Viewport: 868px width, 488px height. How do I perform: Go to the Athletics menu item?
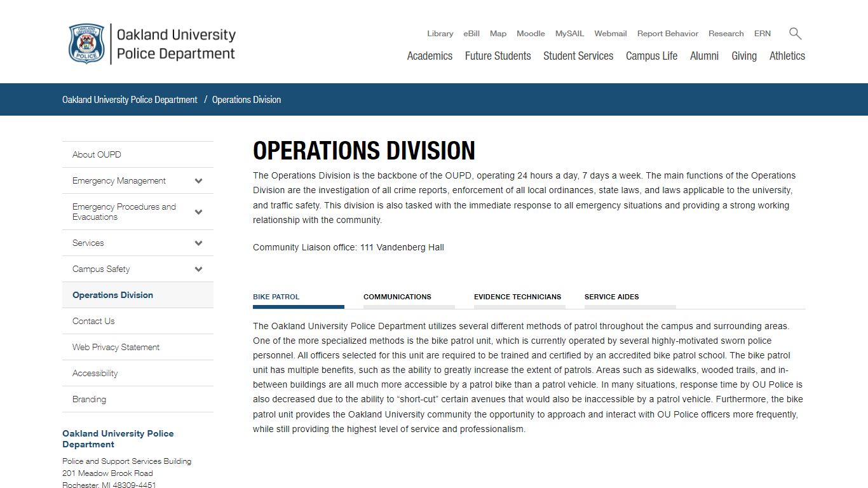pyautogui.click(x=787, y=56)
